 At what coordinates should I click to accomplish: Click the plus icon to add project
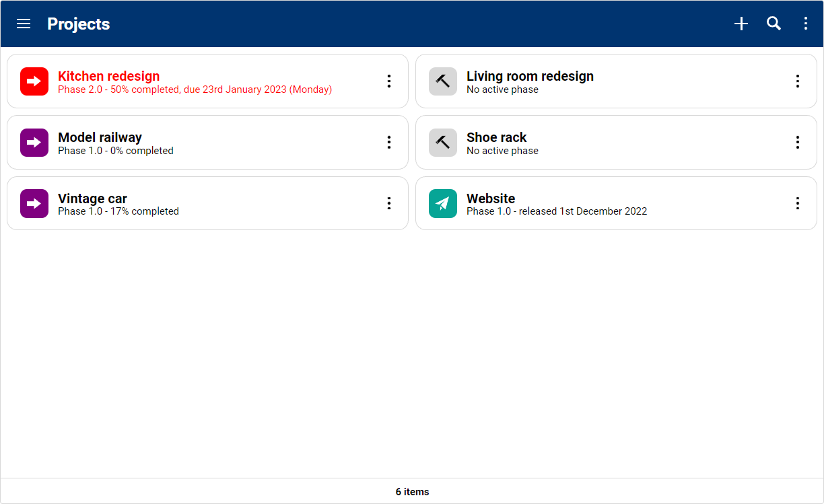(x=741, y=24)
